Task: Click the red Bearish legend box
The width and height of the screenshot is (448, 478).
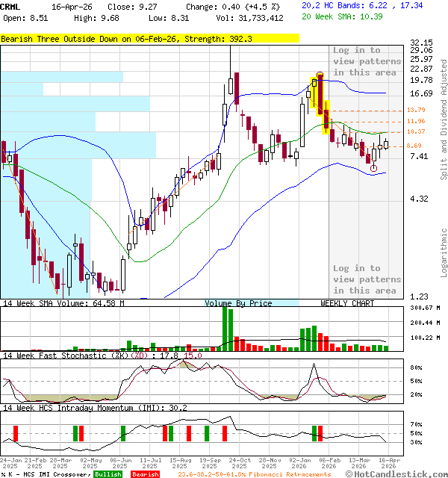Action: 145,474
